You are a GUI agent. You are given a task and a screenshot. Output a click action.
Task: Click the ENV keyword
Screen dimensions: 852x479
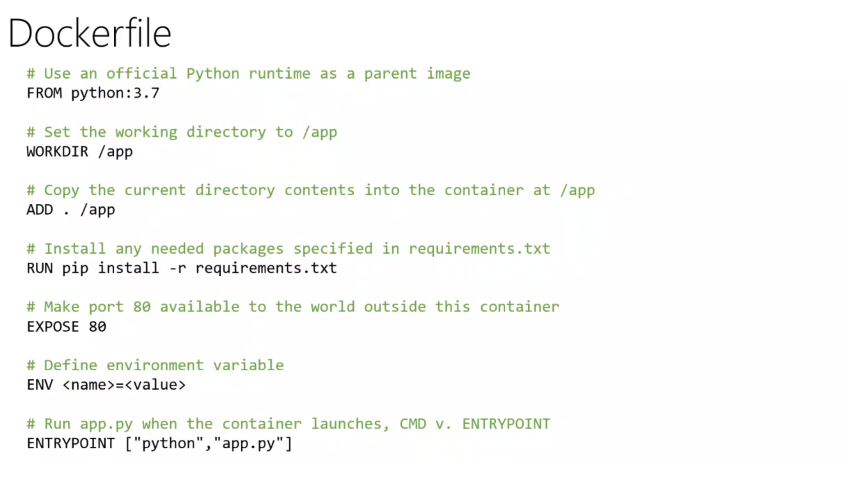click(40, 385)
